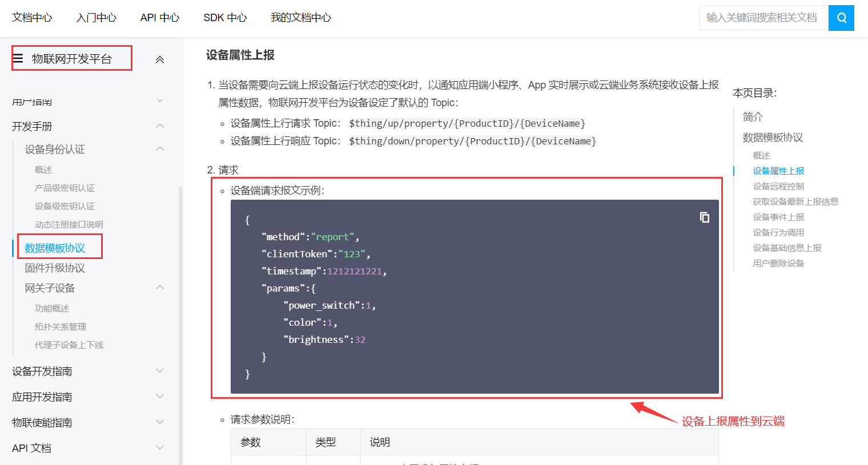Open 设备级密钥认证 page
This screenshot has width=868, height=465.
pos(65,206)
